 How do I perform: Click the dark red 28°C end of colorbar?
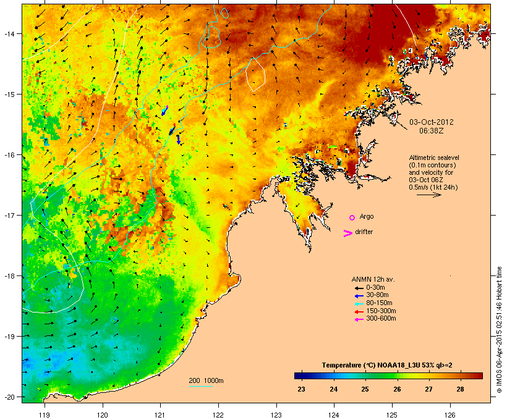(x=479, y=376)
